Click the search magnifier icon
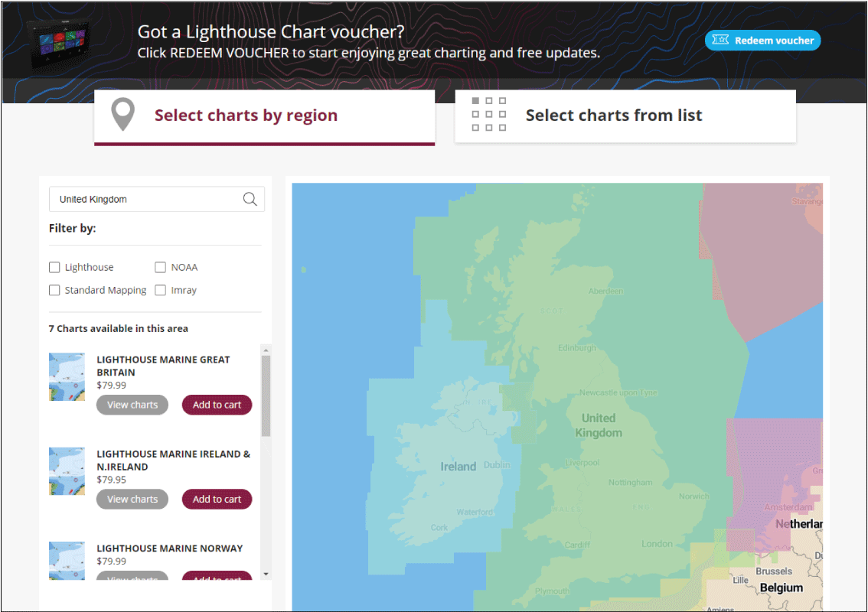 point(250,199)
